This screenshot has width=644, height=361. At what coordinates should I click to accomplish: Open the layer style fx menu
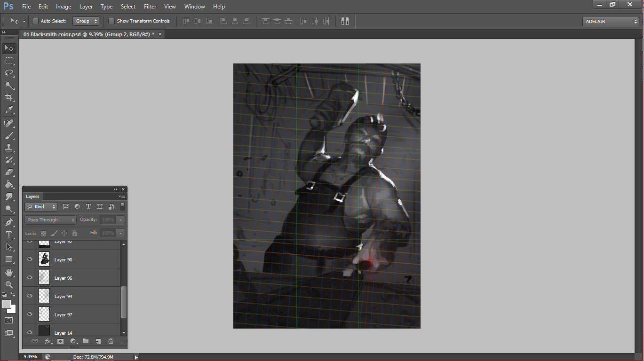click(x=48, y=341)
